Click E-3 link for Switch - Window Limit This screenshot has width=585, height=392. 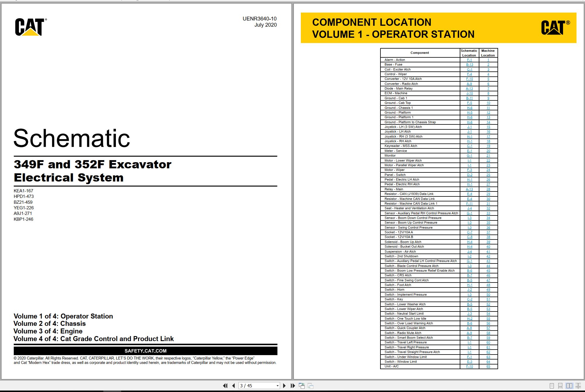[469, 362]
